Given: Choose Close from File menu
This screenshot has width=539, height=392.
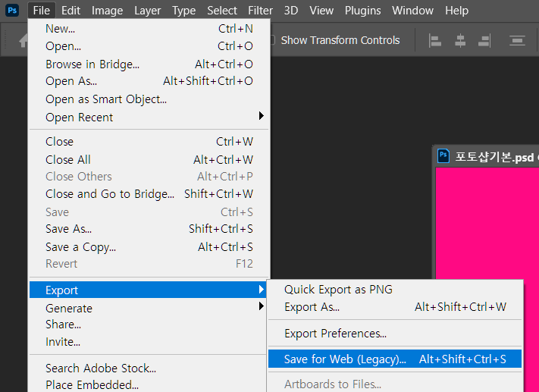Looking at the screenshot, I should [149, 142].
